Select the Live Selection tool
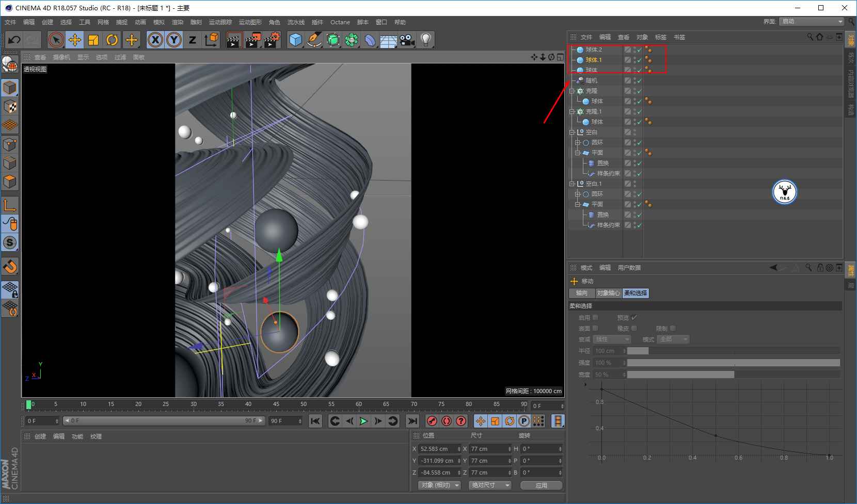Screen dimensions: 857x504 click(x=56, y=40)
